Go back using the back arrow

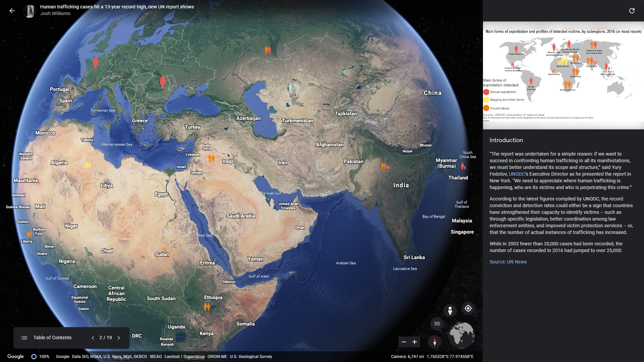click(x=12, y=10)
